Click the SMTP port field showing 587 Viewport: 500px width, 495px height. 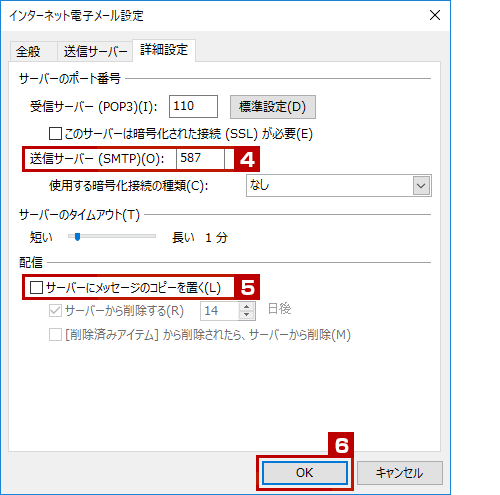coord(200,158)
